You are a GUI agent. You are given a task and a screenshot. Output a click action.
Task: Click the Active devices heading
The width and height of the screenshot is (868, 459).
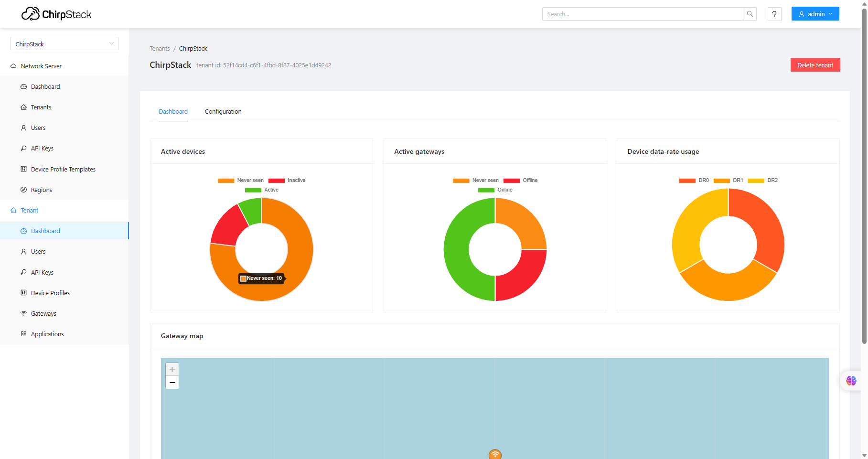[183, 151]
